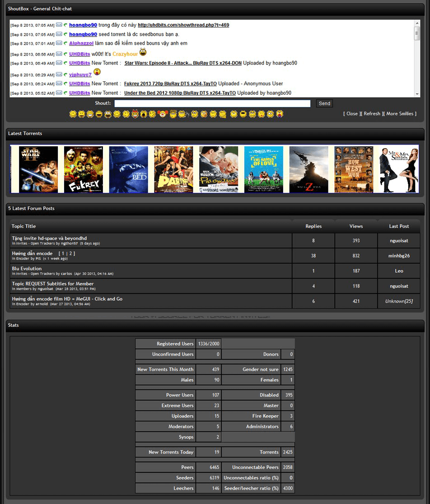The image size is (430, 504).
Task: Open the Mr & Mrs Smith poster thumbnail
Action: (x=399, y=169)
